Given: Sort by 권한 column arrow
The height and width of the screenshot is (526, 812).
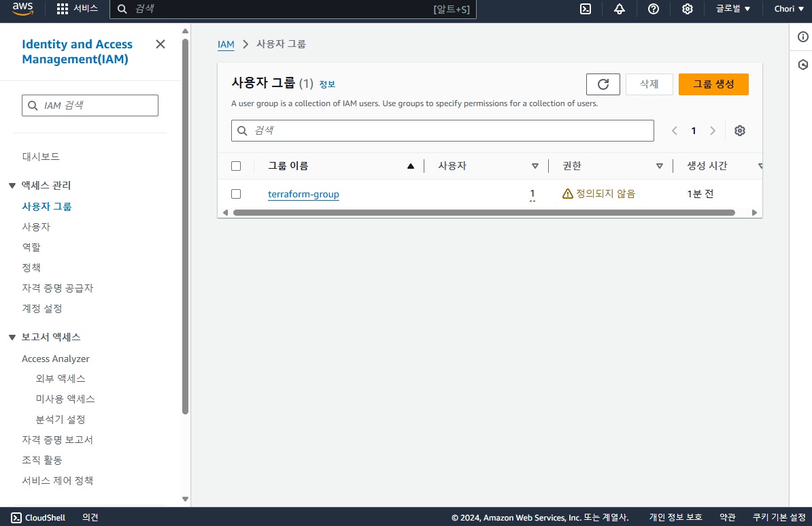Looking at the screenshot, I should tap(659, 166).
